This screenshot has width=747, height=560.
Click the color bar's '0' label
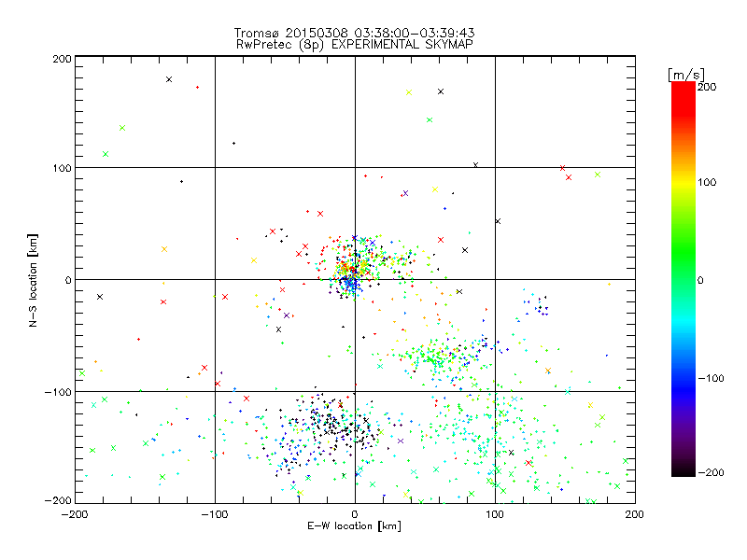[700, 280]
